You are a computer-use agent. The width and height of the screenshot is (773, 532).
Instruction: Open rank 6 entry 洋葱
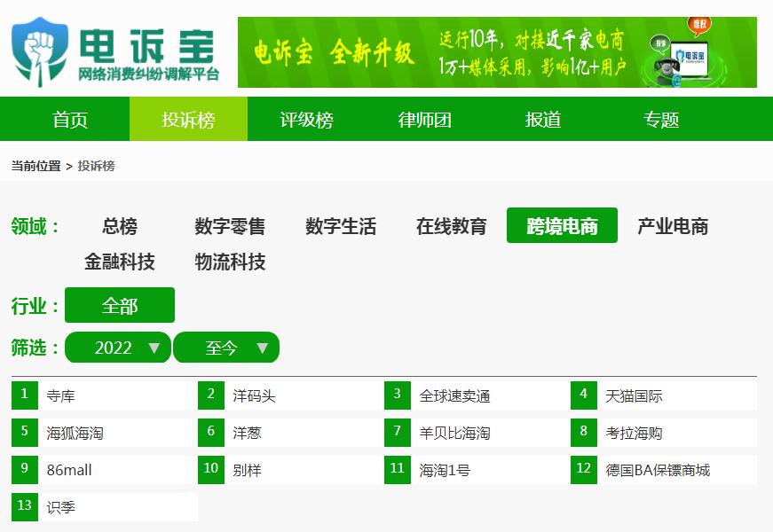(291, 433)
